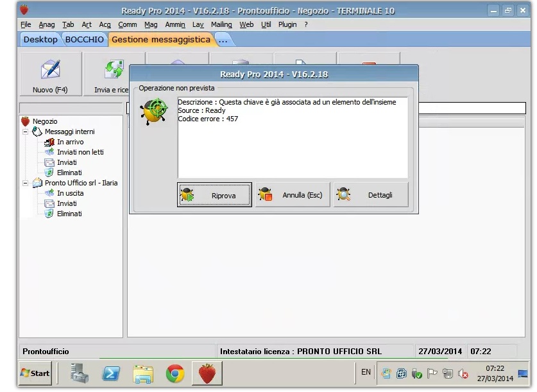Click the application strawberry icon in title bar
This screenshot has width=537, height=392.
pyautogui.click(x=24, y=10)
